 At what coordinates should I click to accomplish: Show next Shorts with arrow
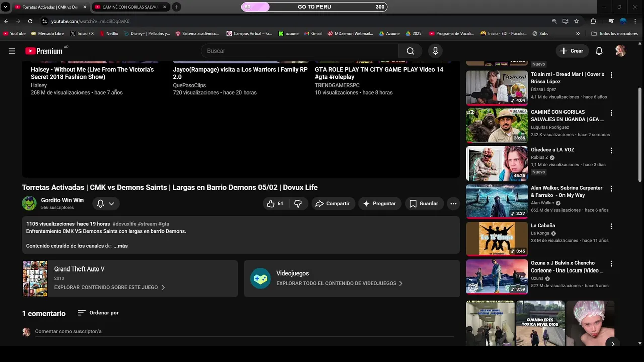(612, 344)
